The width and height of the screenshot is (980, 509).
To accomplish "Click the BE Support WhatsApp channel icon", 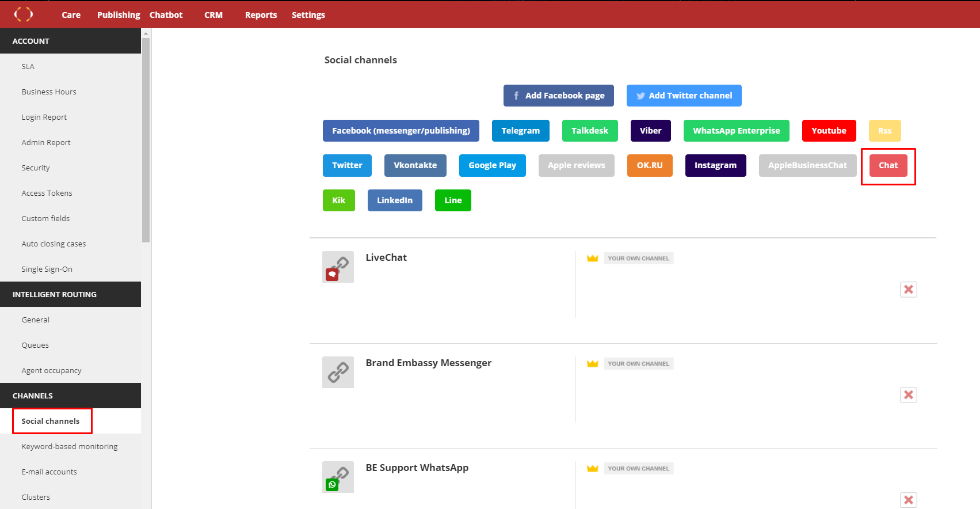I will click(338, 477).
